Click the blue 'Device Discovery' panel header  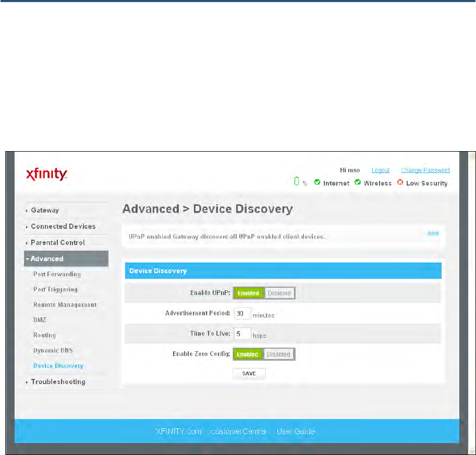(283, 270)
